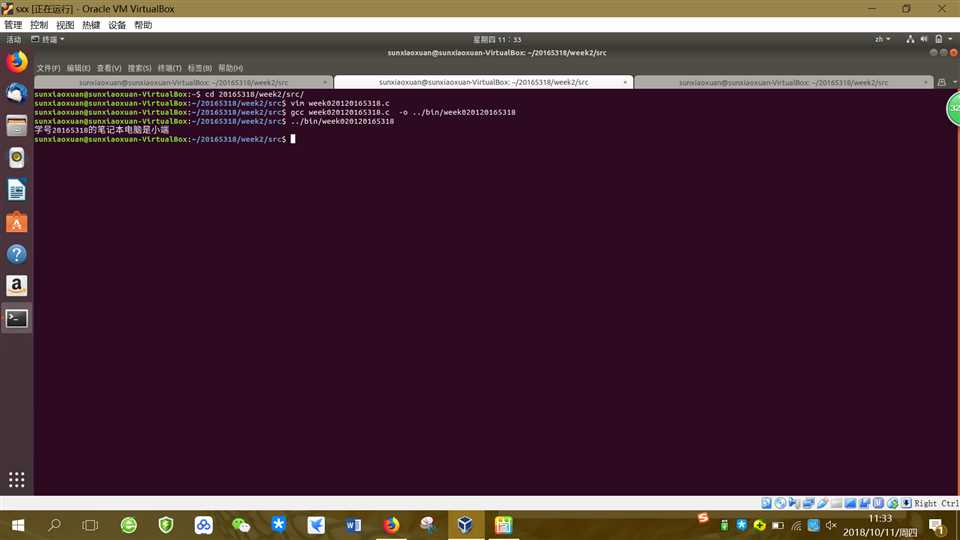The height and width of the screenshot is (540, 960).
Task: Click the GNOME 活动 activities button
Action: coord(13,39)
